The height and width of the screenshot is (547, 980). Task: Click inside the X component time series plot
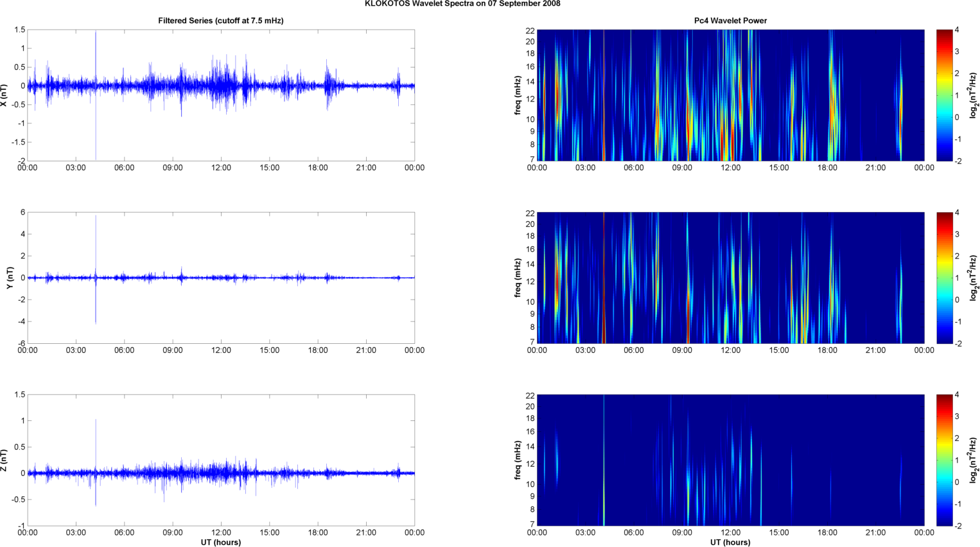coord(221,95)
